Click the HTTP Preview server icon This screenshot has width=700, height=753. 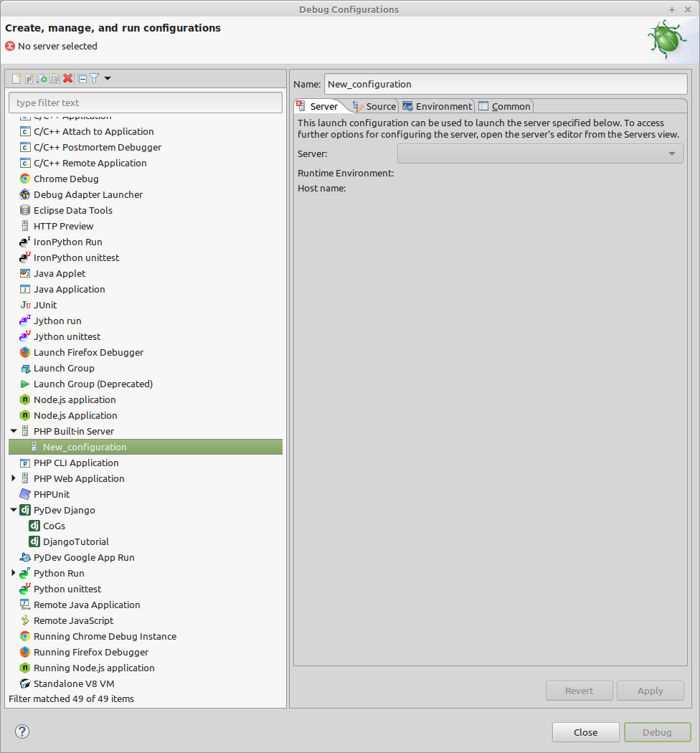click(x=25, y=226)
